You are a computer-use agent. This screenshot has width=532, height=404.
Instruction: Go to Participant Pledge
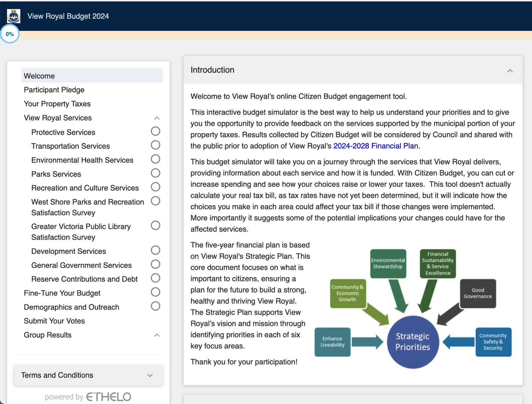pos(54,90)
